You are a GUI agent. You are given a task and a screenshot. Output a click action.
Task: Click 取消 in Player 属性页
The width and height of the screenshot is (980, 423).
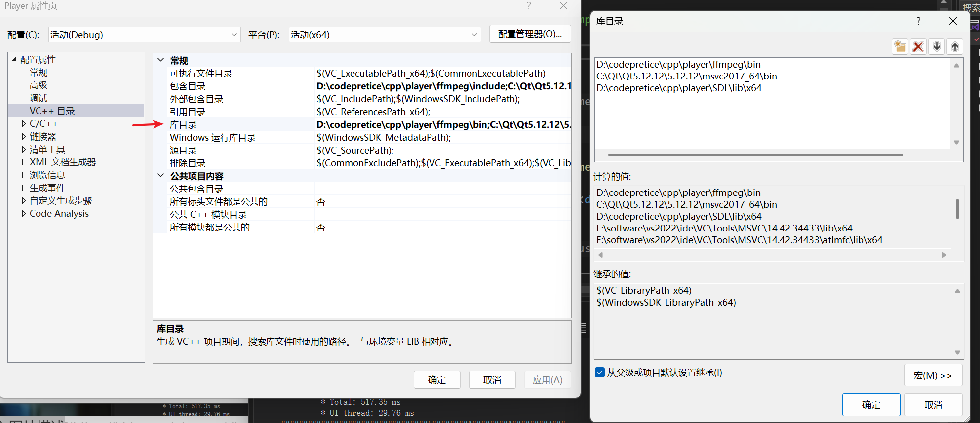click(x=492, y=380)
